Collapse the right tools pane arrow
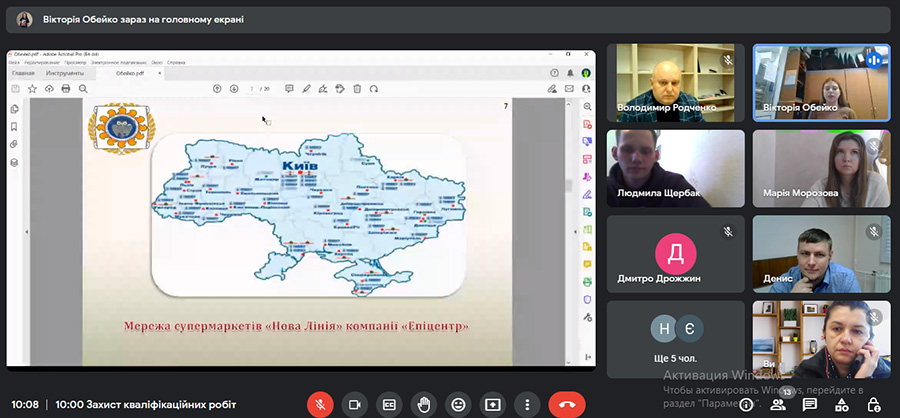The image size is (900, 418). [x=576, y=231]
